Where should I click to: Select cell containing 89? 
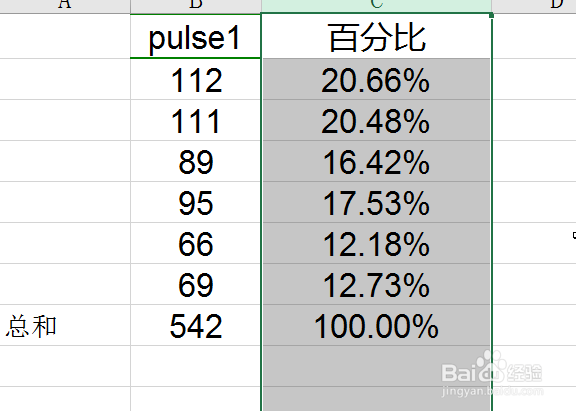[x=195, y=161]
